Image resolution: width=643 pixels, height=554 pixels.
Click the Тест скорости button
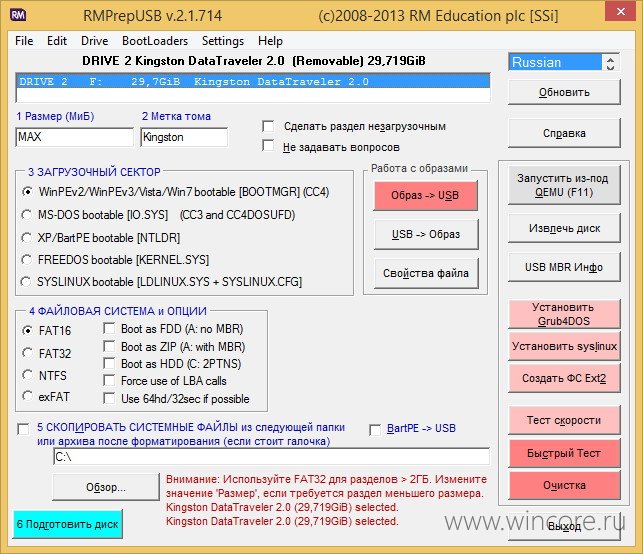tap(564, 420)
